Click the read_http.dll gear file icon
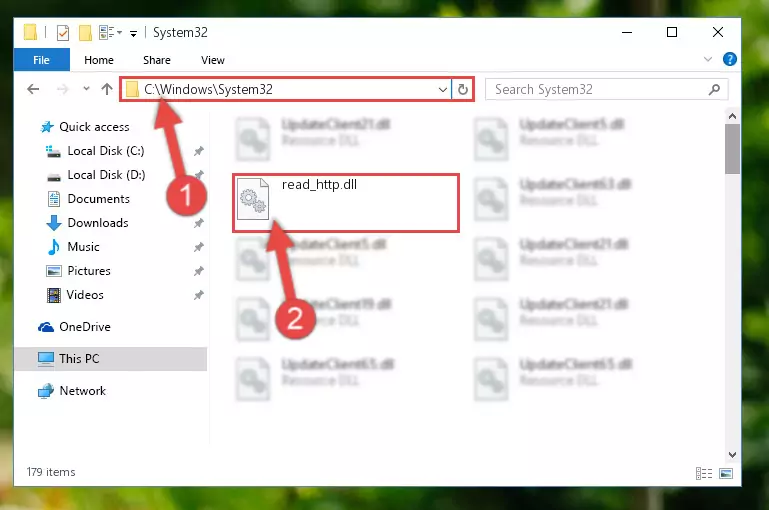Screen dimensions: 769x510 [253, 199]
